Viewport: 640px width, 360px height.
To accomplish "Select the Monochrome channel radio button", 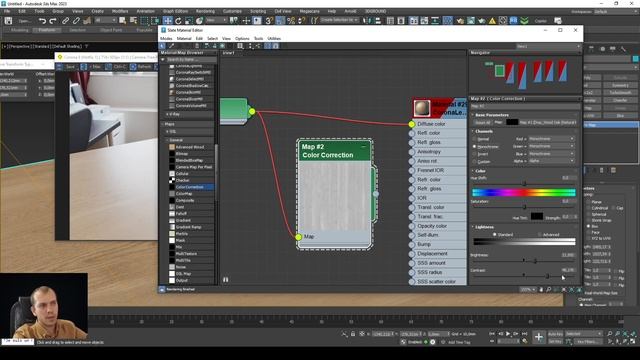I will [x=474, y=146].
